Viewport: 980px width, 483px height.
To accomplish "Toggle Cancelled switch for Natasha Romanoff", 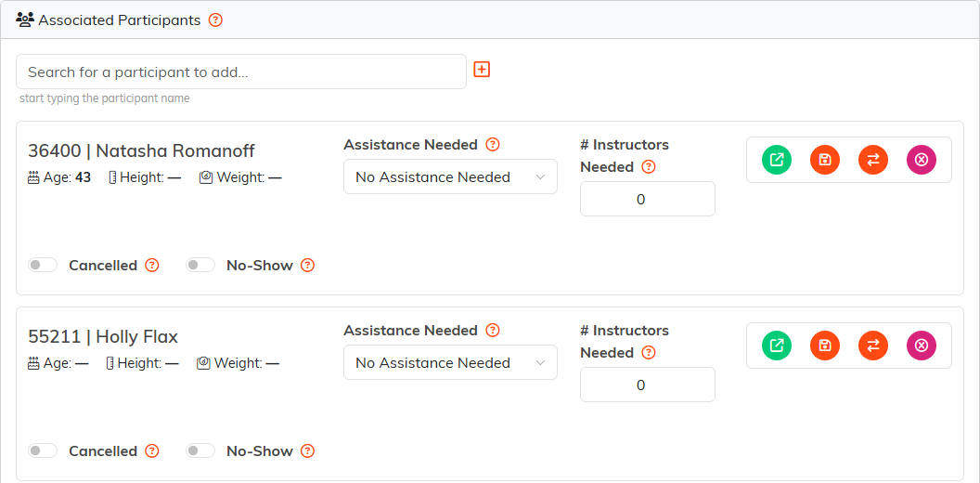I will coord(43,266).
